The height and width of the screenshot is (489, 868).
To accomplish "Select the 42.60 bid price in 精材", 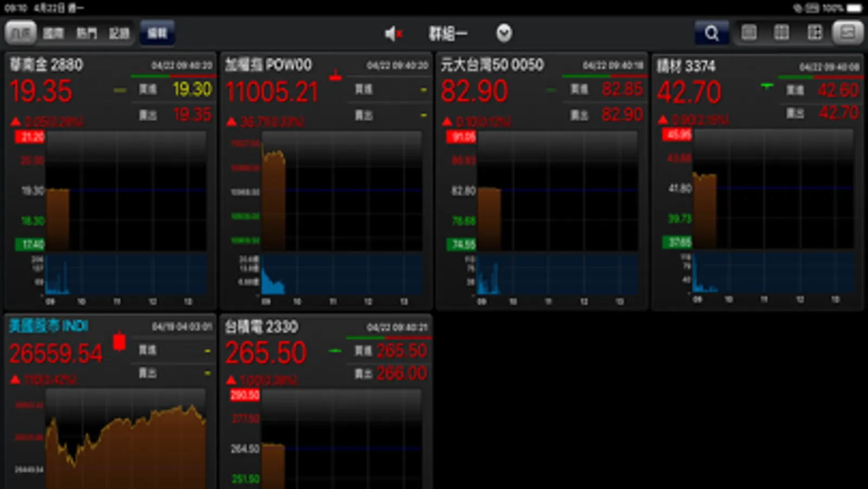I will (839, 90).
